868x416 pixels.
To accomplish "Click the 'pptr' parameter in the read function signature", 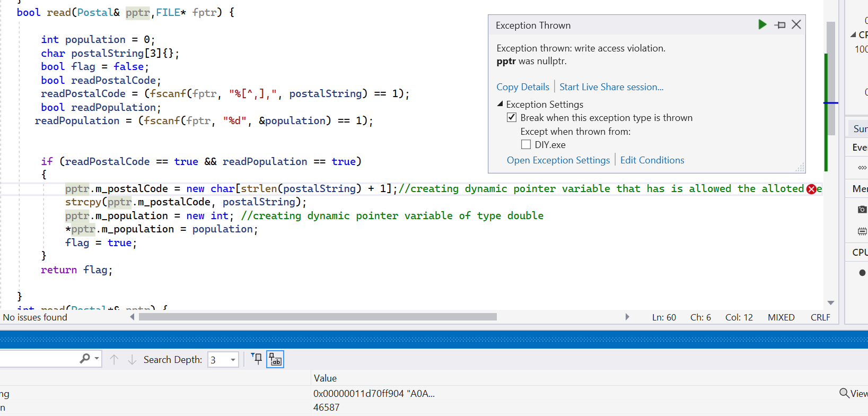I will click(x=138, y=12).
